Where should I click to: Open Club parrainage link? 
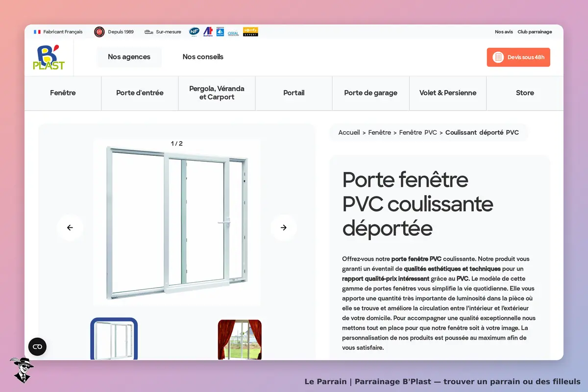(x=535, y=32)
